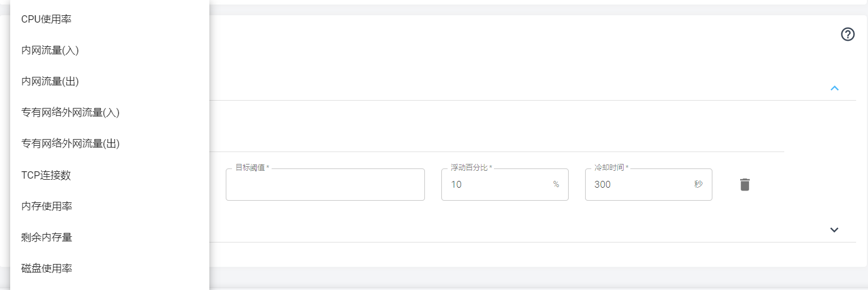
Task: Choose 剩余内存量 metric
Action: pyautogui.click(x=110, y=237)
